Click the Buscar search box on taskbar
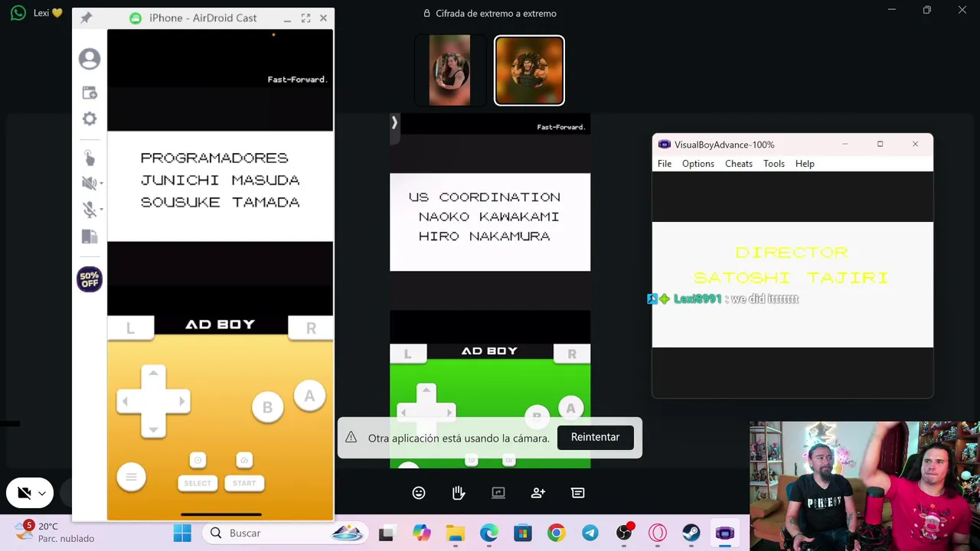Viewport: 980px width, 551px height. [x=285, y=533]
